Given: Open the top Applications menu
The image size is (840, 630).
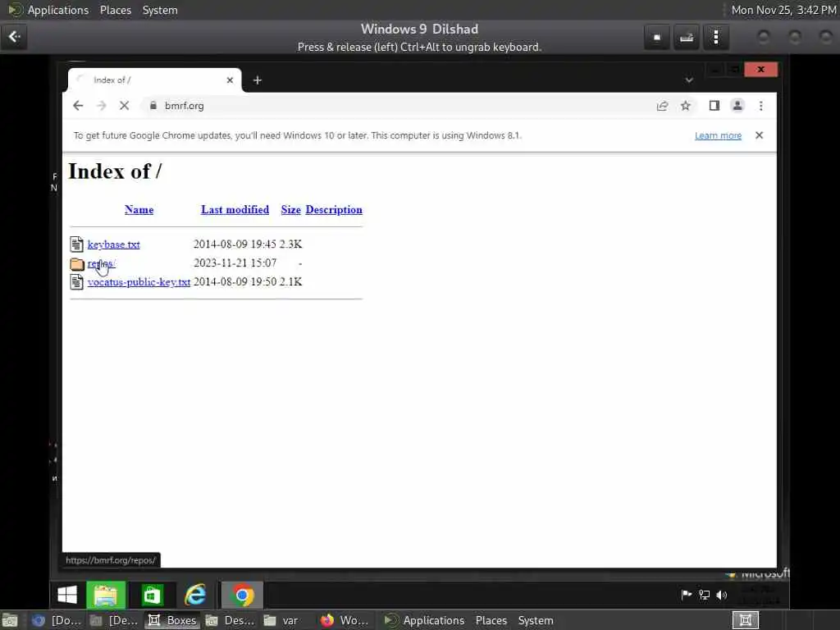Looking at the screenshot, I should click(x=48, y=10).
